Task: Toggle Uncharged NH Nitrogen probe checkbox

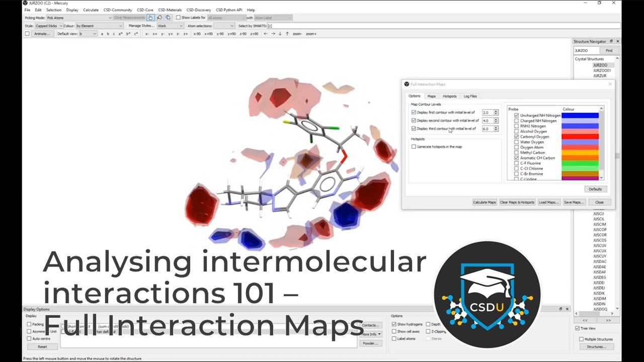Action: 517,115
